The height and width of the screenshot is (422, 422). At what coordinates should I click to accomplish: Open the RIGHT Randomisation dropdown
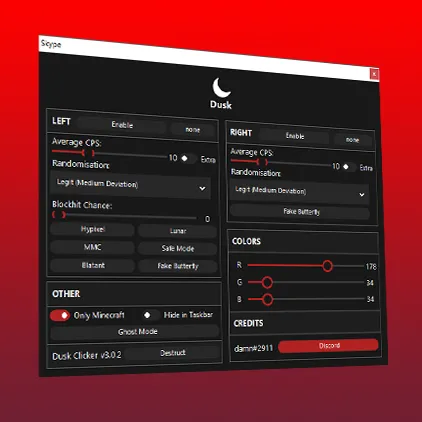click(299, 192)
